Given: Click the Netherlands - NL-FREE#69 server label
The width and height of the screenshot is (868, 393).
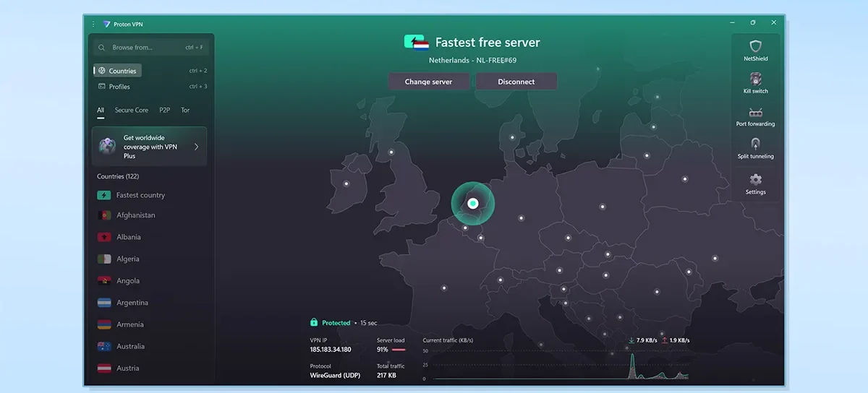Looking at the screenshot, I should coord(472,61).
